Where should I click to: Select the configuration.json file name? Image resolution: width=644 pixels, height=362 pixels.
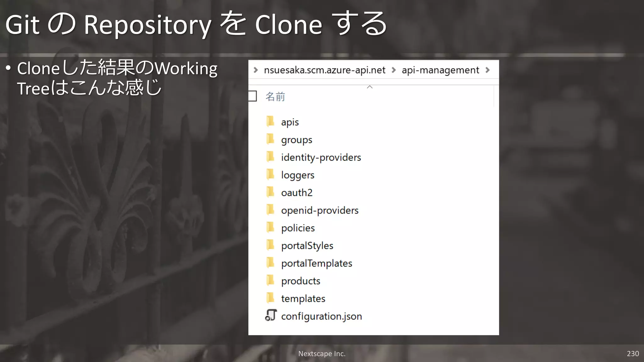pyautogui.click(x=321, y=316)
